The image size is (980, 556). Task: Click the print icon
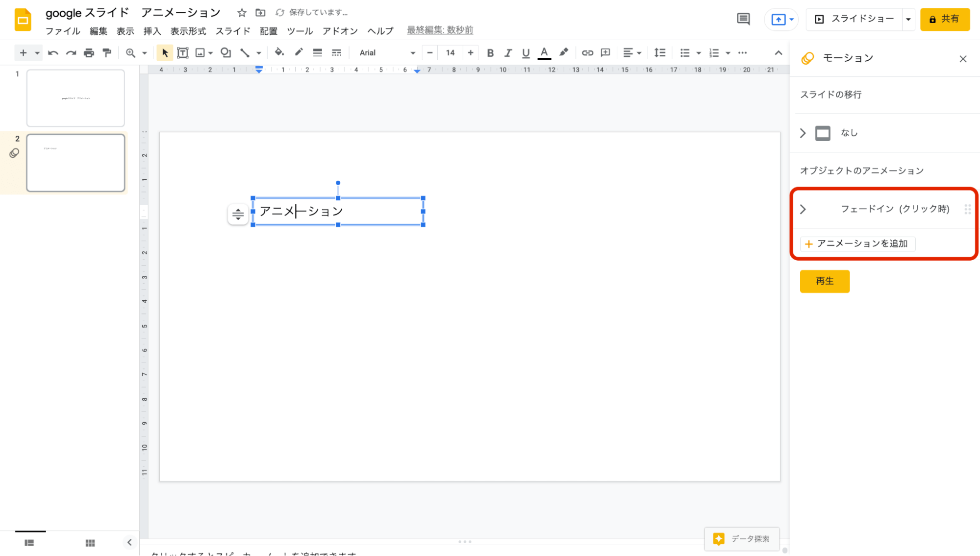pos(89,53)
